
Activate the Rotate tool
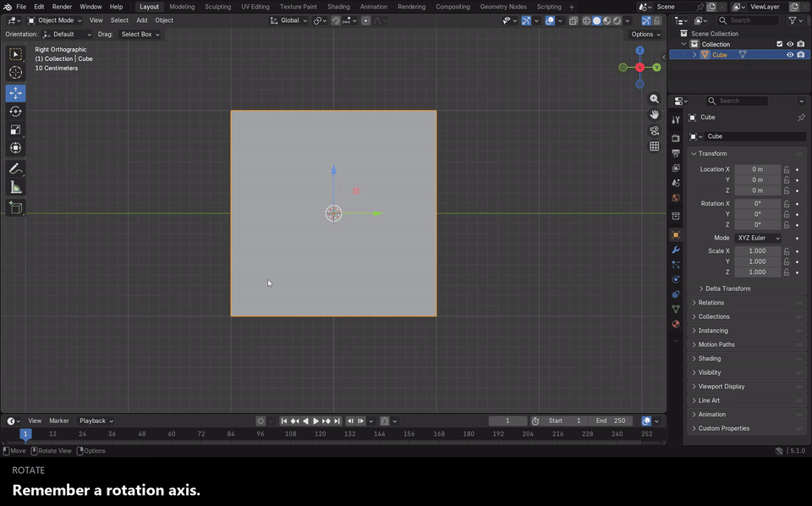pyautogui.click(x=15, y=112)
